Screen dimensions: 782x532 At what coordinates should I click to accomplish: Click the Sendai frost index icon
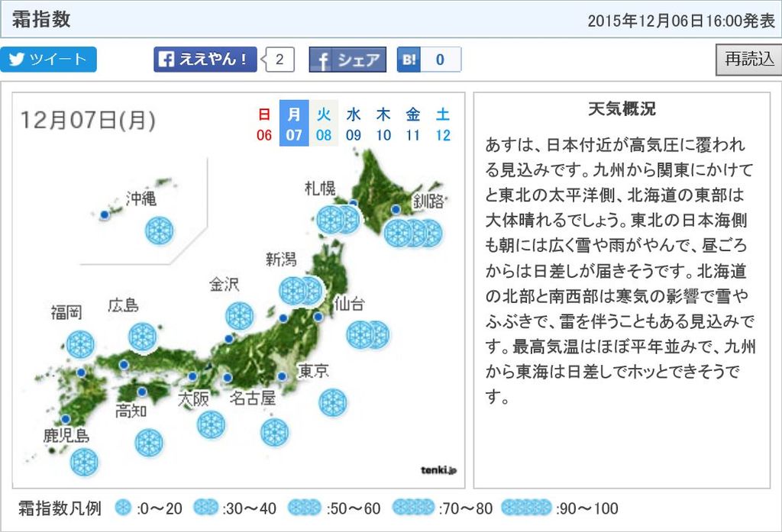[368, 334]
